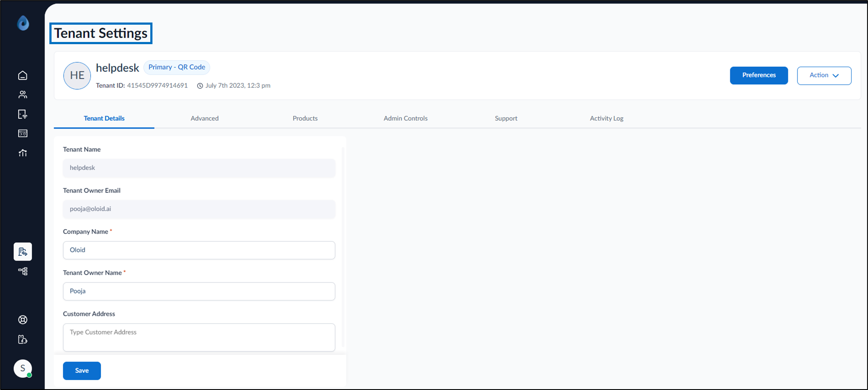
Task: Click the HE tenant avatar circle
Action: coord(77,76)
